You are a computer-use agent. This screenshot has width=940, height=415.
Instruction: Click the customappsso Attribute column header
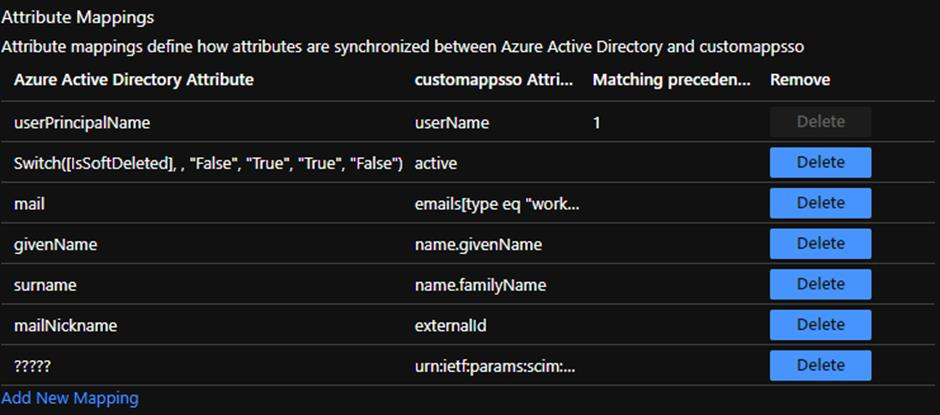493,80
